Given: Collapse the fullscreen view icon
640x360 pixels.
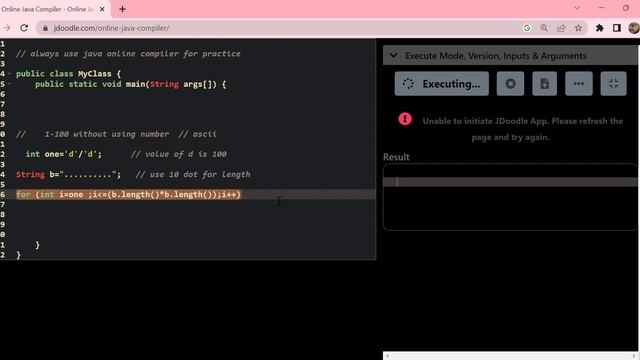Looking at the screenshot, I should click(613, 84).
